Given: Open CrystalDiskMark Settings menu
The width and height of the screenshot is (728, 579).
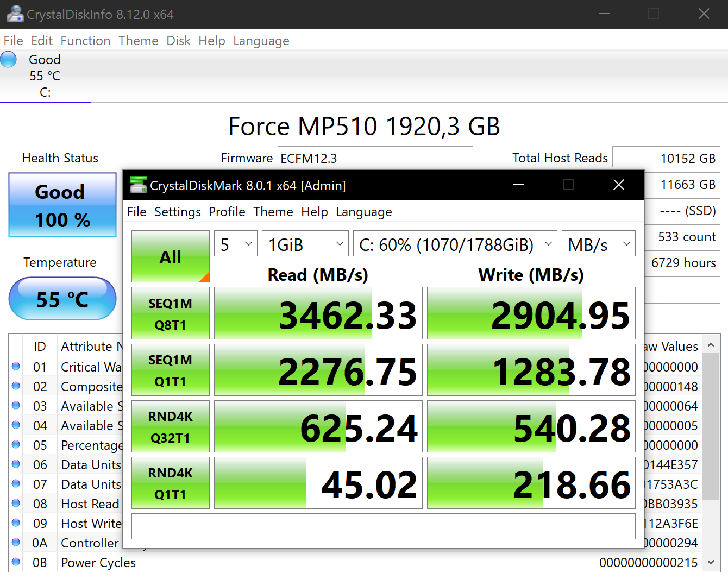Looking at the screenshot, I should click(178, 212).
